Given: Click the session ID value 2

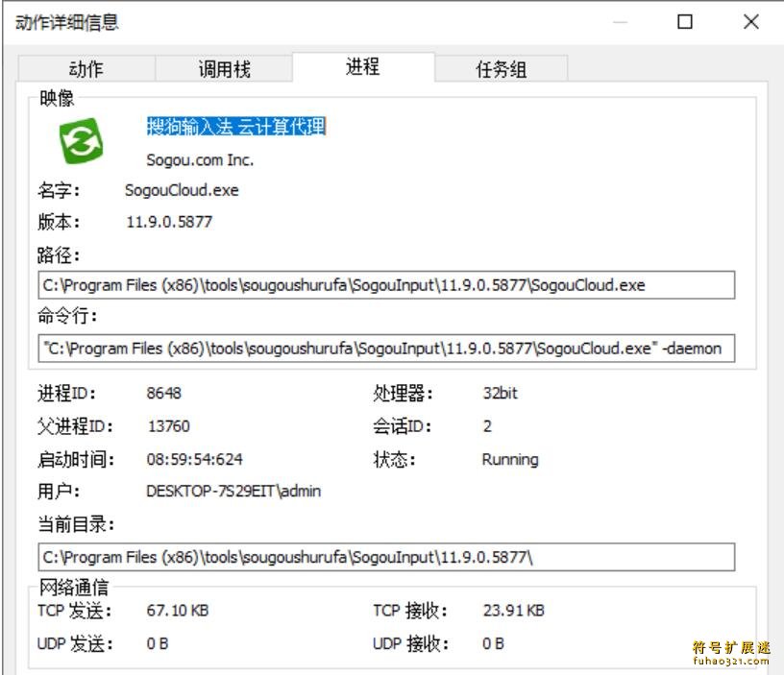Looking at the screenshot, I should coord(487,426).
